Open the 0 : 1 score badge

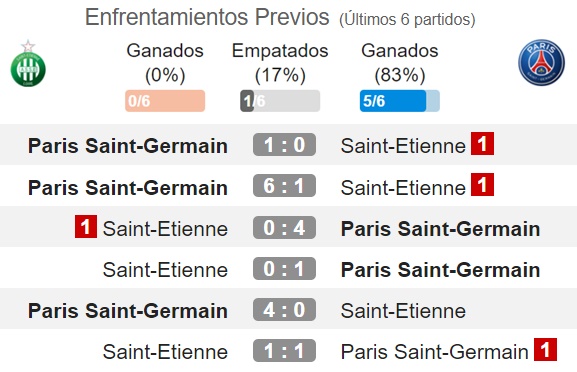coord(284,269)
